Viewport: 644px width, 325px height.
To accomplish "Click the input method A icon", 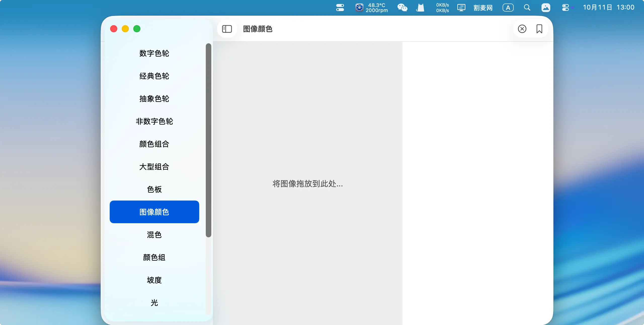I will (x=508, y=8).
